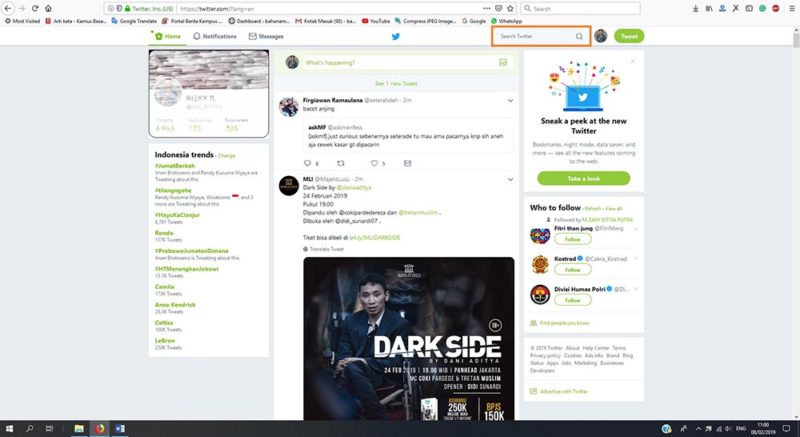
Task: Show hidden system tray icons
Action: point(698,429)
